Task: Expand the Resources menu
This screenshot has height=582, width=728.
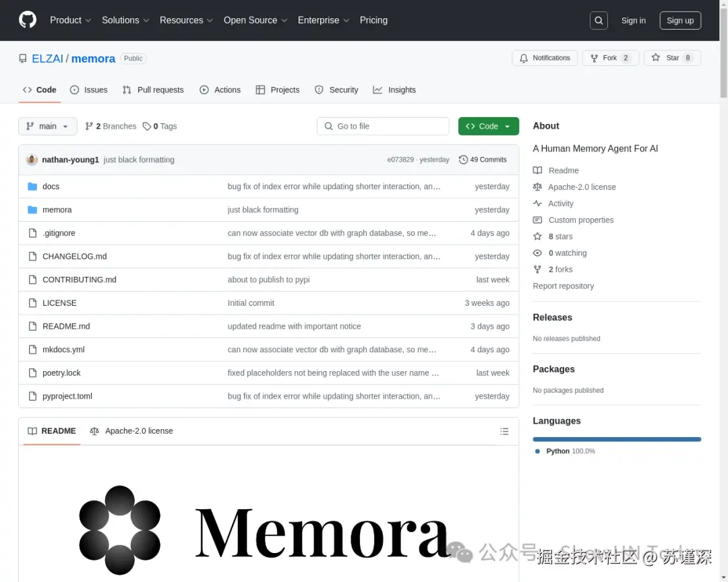Action: click(x=186, y=20)
